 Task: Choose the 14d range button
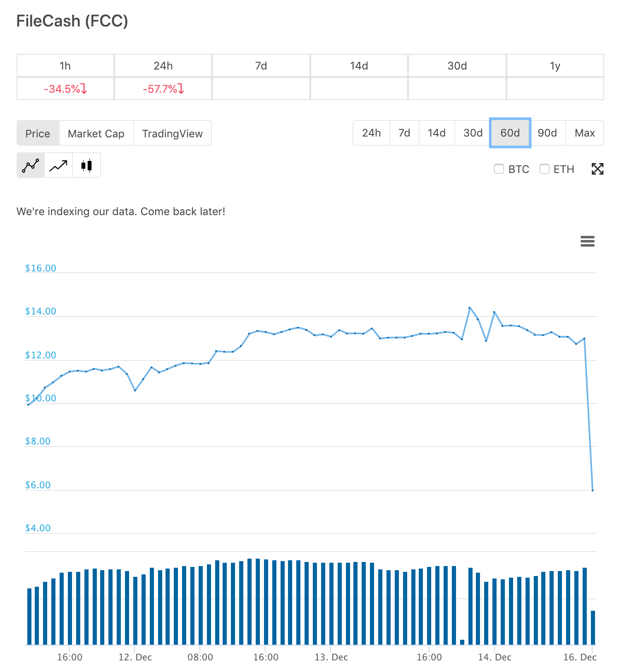[437, 133]
